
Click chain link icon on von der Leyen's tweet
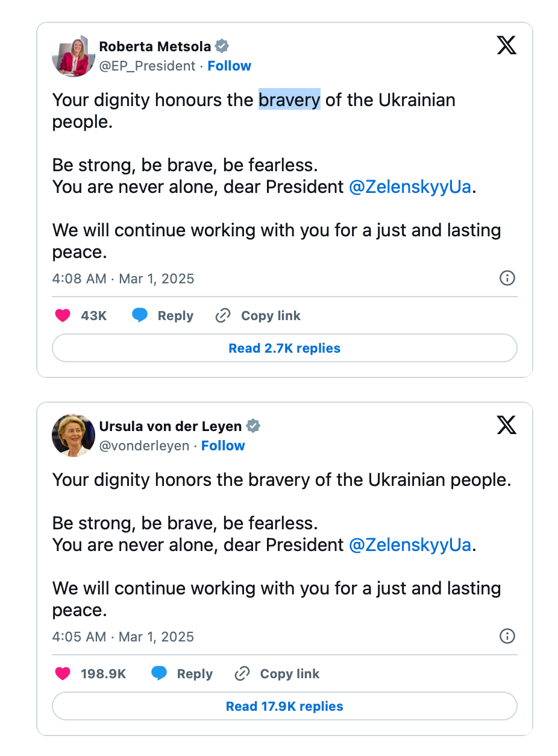[x=242, y=673]
